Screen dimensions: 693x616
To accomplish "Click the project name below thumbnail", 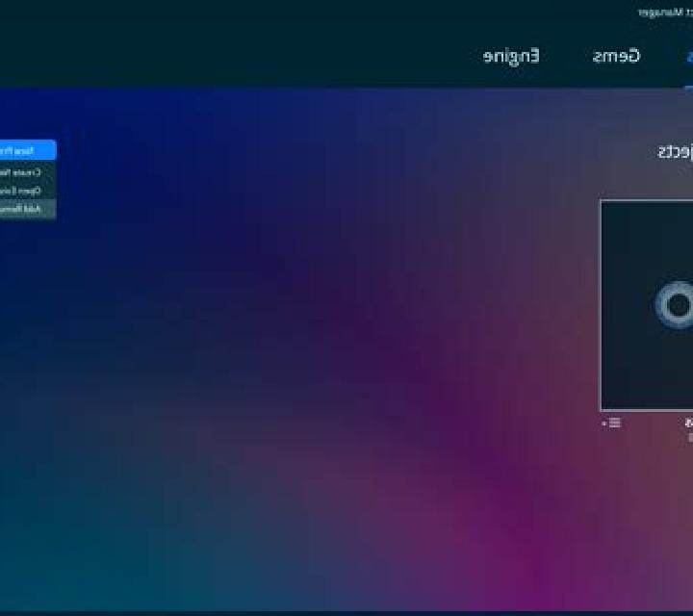I will (689, 423).
